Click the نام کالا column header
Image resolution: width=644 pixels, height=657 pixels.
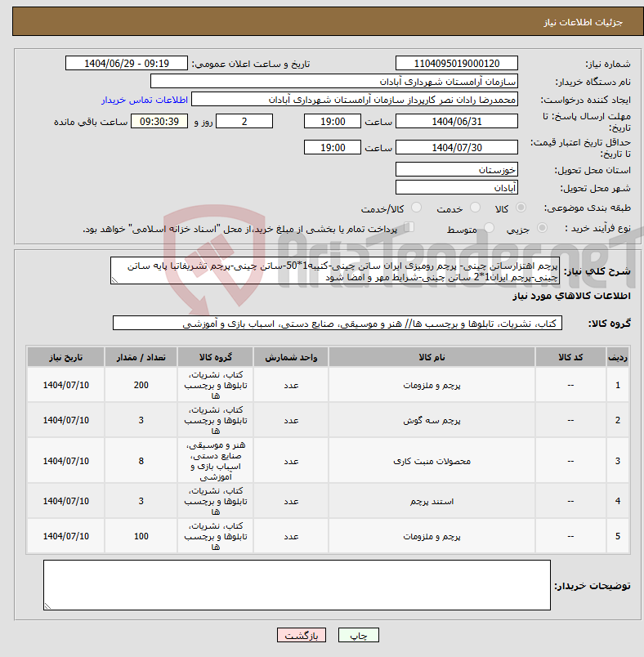432,357
